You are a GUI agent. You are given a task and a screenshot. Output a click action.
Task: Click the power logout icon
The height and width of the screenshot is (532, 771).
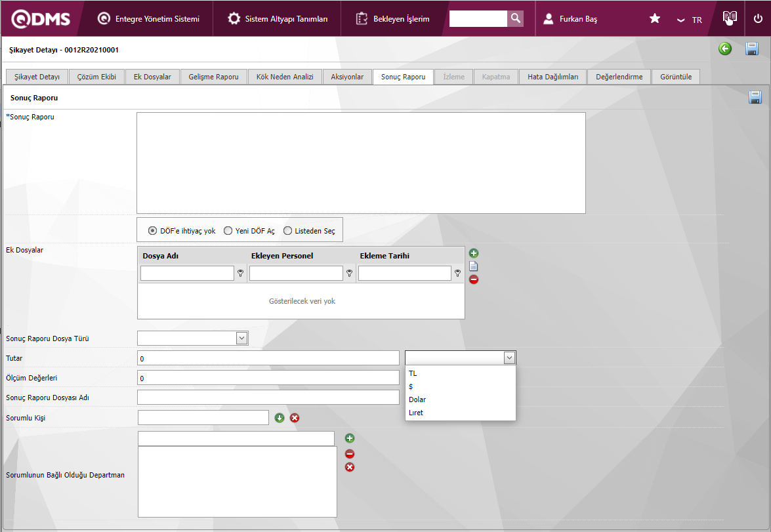point(758,19)
